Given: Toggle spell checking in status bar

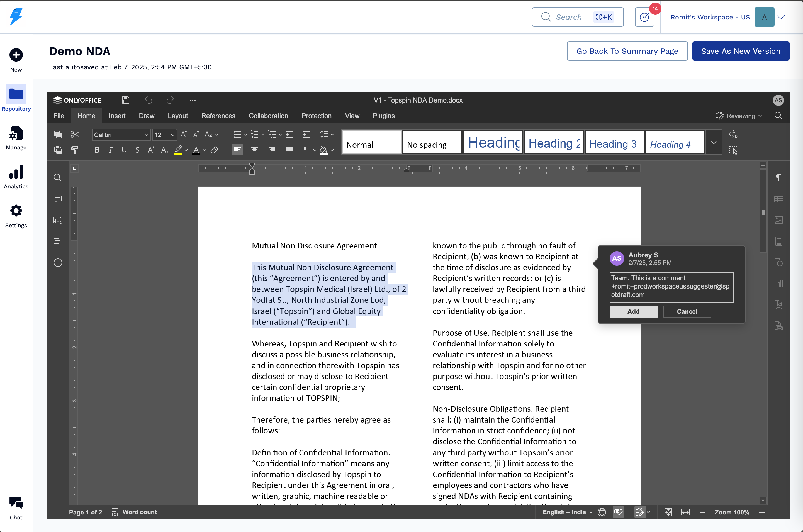Looking at the screenshot, I should click(x=618, y=512).
